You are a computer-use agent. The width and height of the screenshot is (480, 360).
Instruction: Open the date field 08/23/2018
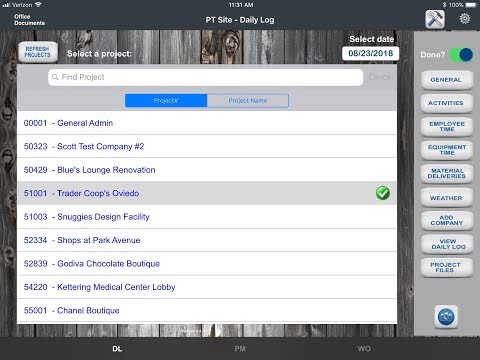coord(371,53)
